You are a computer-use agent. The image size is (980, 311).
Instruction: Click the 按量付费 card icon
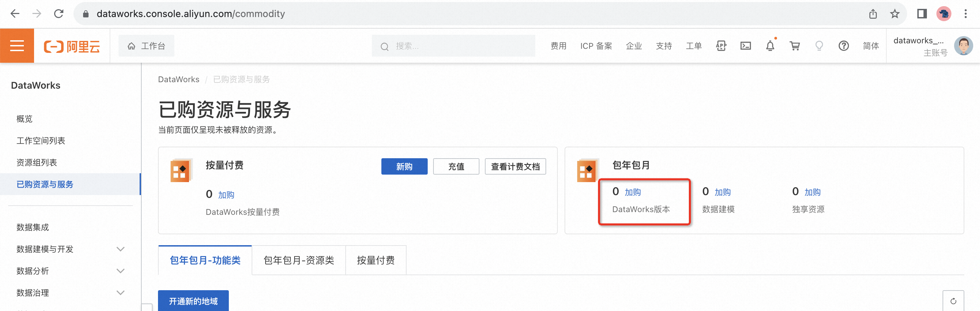[181, 171]
